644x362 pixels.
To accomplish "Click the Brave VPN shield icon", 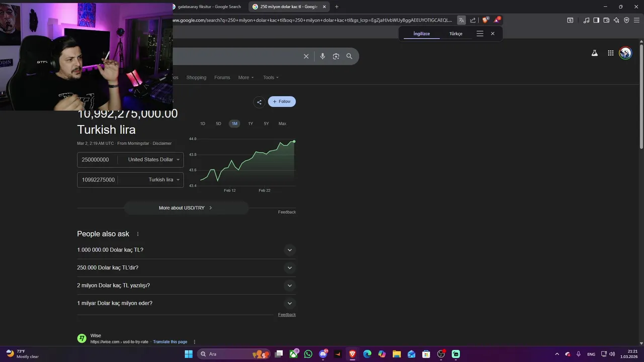I will (x=626, y=20).
